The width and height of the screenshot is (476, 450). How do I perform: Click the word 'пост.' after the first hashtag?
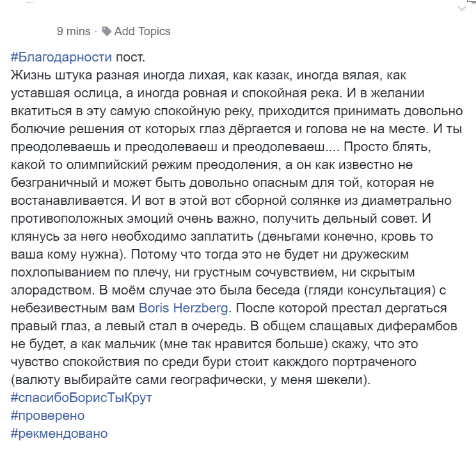click(x=131, y=58)
